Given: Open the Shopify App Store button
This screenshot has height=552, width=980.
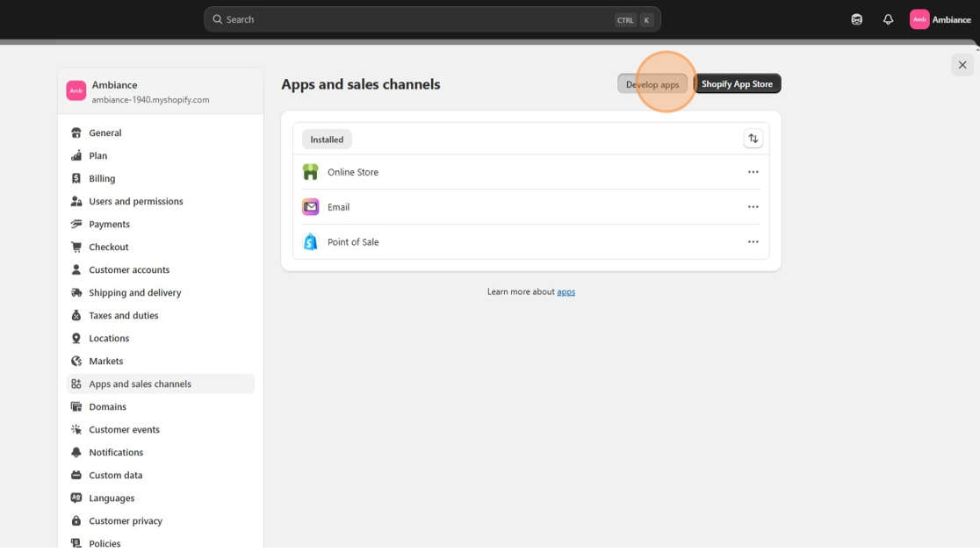Looking at the screenshot, I should pyautogui.click(x=737, y=84).
